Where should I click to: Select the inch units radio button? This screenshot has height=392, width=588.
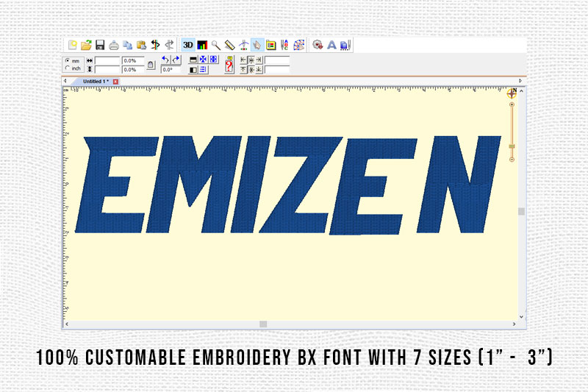68,68
